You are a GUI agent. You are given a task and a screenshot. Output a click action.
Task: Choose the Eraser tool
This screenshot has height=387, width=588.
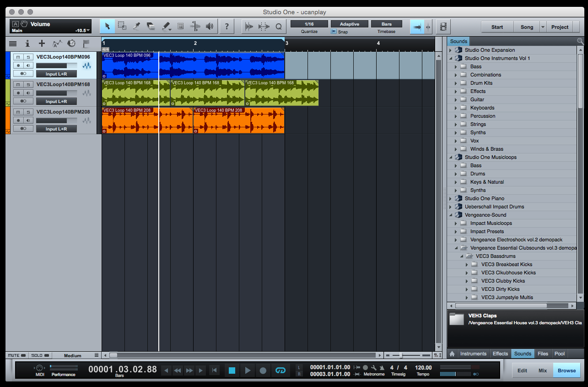(x=151, y=27)
